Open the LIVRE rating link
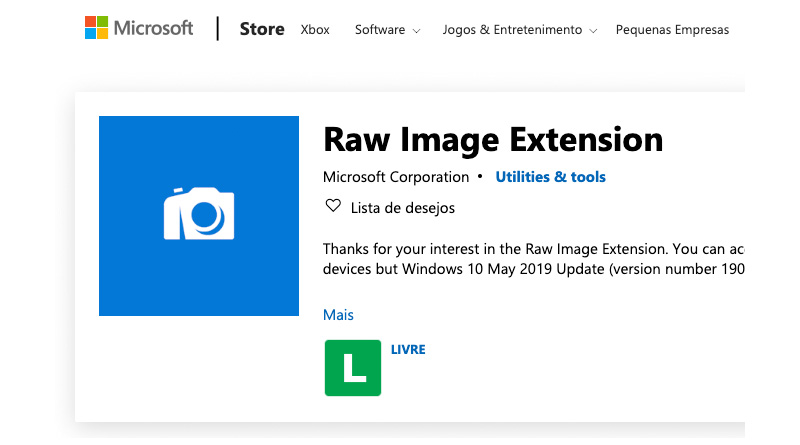The height and width of the screenshot is (445, 800). [x=408, y=349]
